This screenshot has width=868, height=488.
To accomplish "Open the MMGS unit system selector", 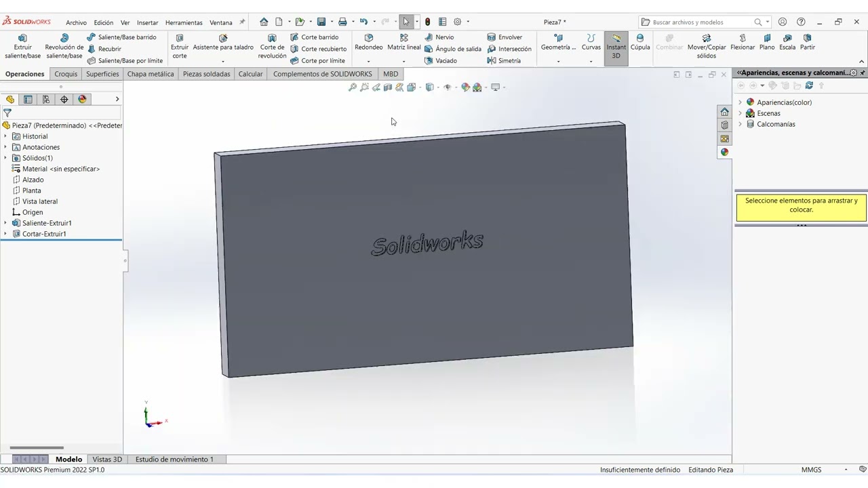I will point(811,470).
